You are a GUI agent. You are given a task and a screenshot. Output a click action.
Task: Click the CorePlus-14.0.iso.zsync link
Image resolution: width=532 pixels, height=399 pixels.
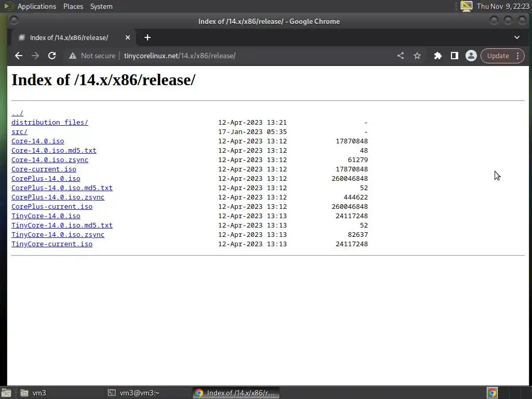(58, 197)
